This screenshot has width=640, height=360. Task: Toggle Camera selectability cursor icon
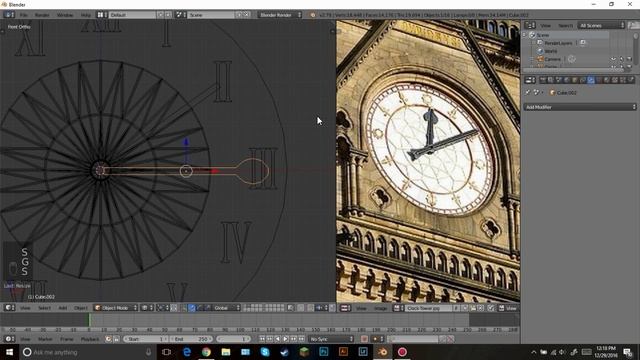pyautogui.click(x=621, y=59)
